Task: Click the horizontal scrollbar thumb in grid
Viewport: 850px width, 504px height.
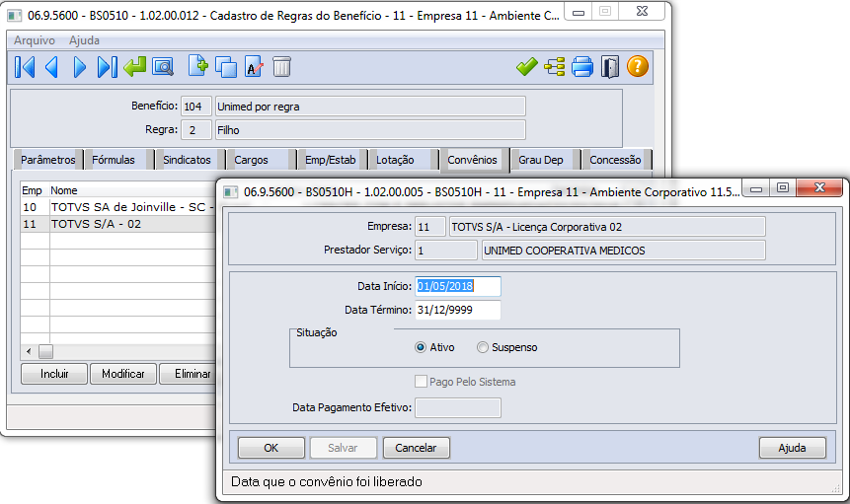Action: point(45,352)
